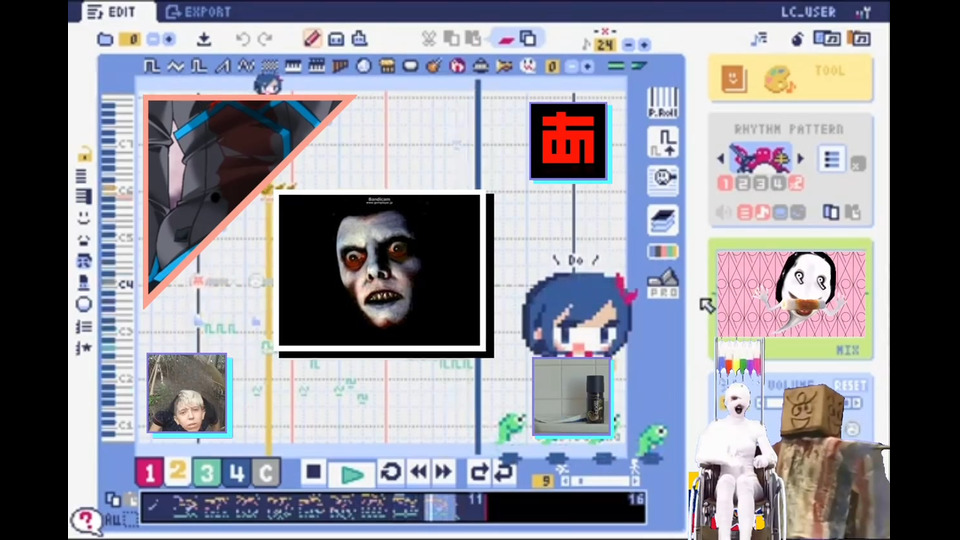Increase top toolbar number with plus

(168, 39)
